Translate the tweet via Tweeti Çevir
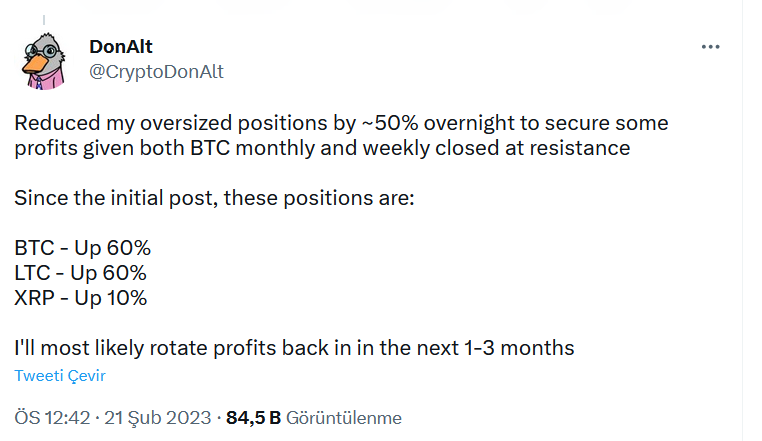The width and height of the screenshot is (762, 441). click(60, 375)
